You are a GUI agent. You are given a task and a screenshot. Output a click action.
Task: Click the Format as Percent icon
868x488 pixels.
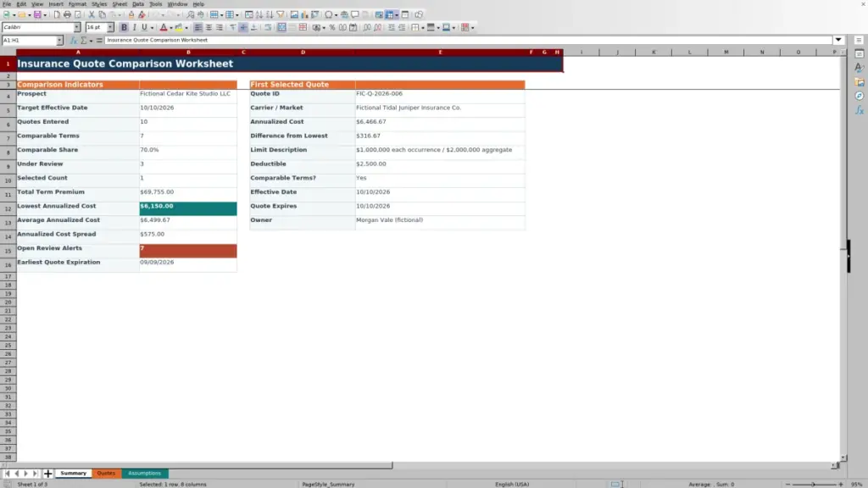click(x=332, y=27)
